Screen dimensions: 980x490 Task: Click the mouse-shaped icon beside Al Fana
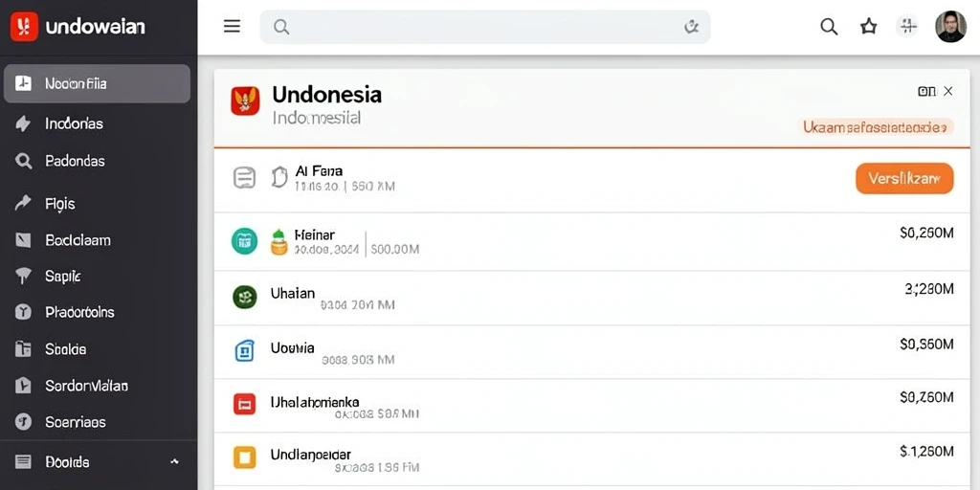(x=279, y=177)
